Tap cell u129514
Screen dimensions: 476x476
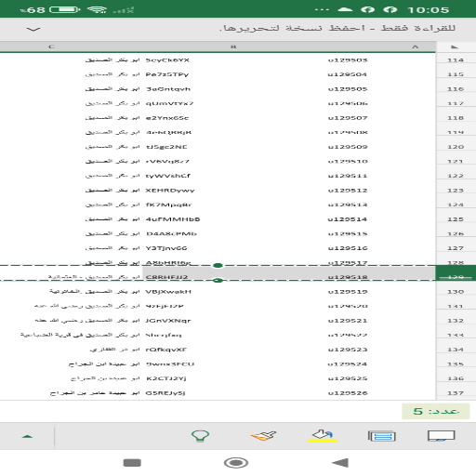pyautogui.click(x=348, y=219)
